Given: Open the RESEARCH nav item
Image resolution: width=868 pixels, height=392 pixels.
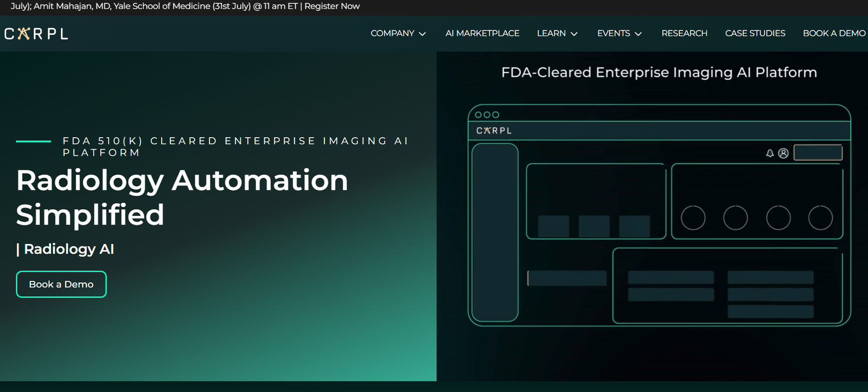Looking at the screenshot, I should pos(684,34).
